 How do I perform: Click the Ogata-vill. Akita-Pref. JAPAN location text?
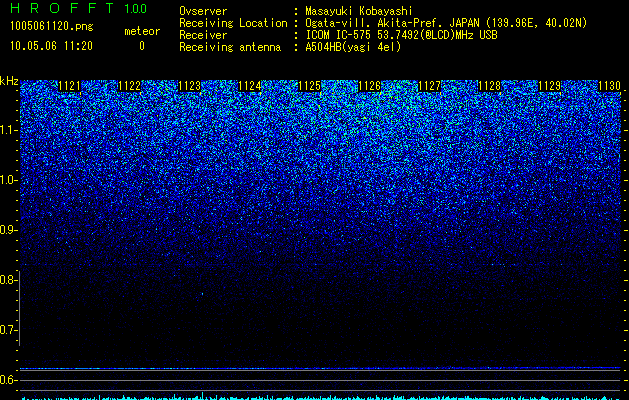tap(446, 23)
